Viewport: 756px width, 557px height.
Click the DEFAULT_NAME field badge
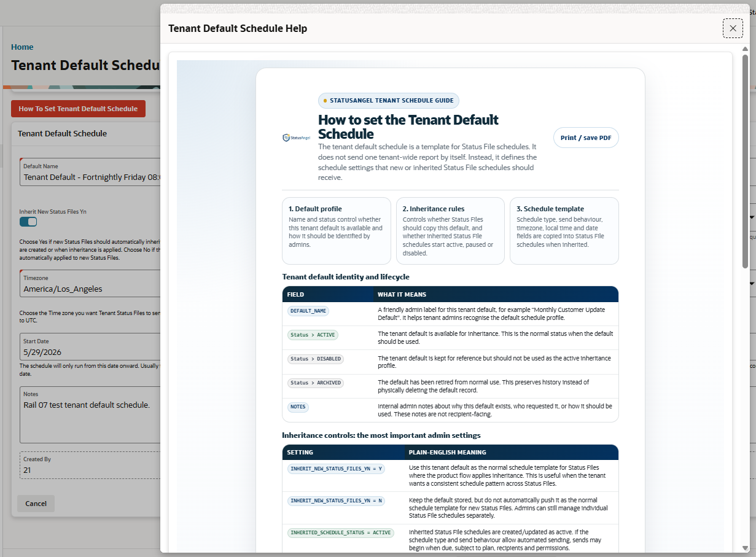(308, 311)
